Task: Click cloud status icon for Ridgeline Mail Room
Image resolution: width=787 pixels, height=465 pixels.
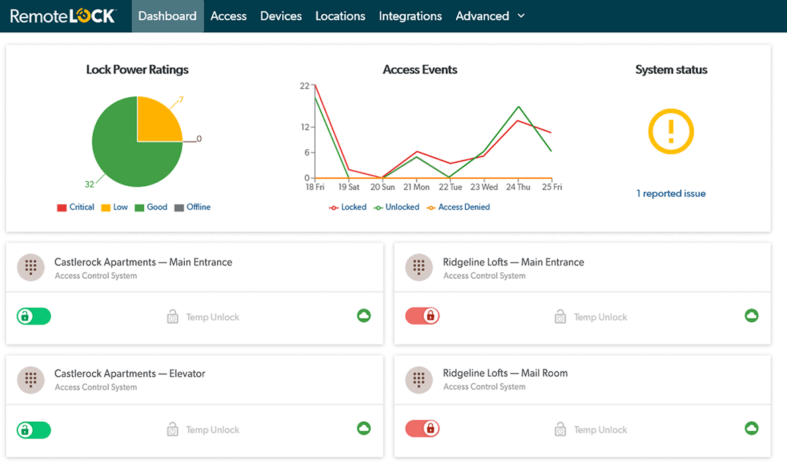Action: coord(751,428)
